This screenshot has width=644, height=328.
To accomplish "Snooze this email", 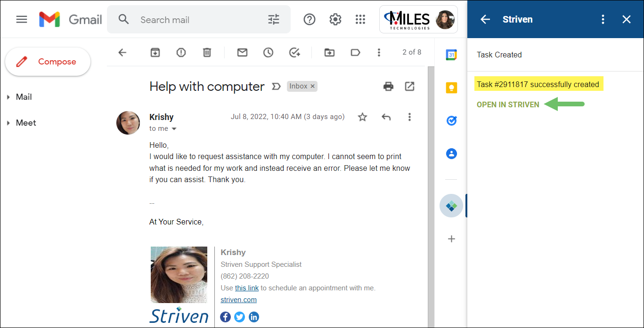I will (268, 52).
